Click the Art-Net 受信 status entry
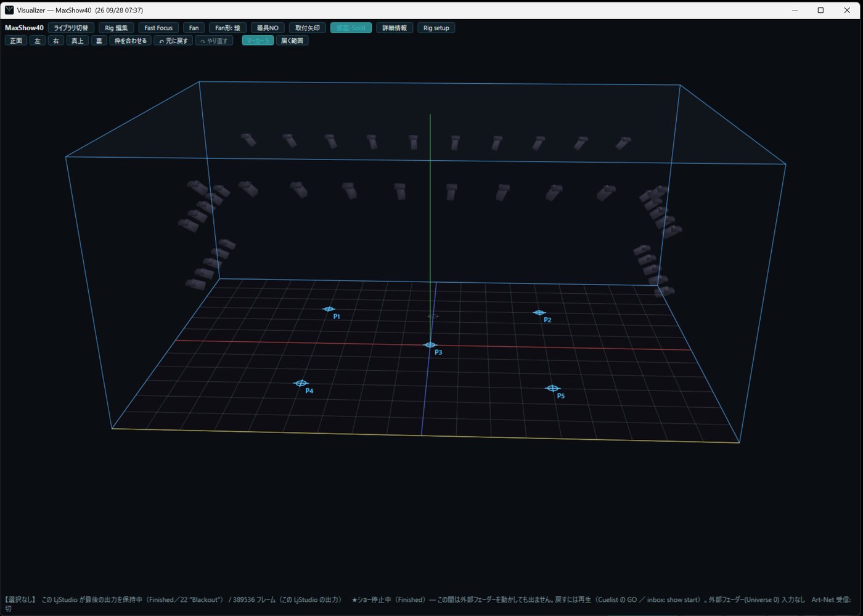863x616 pixels. pos(831,599)
